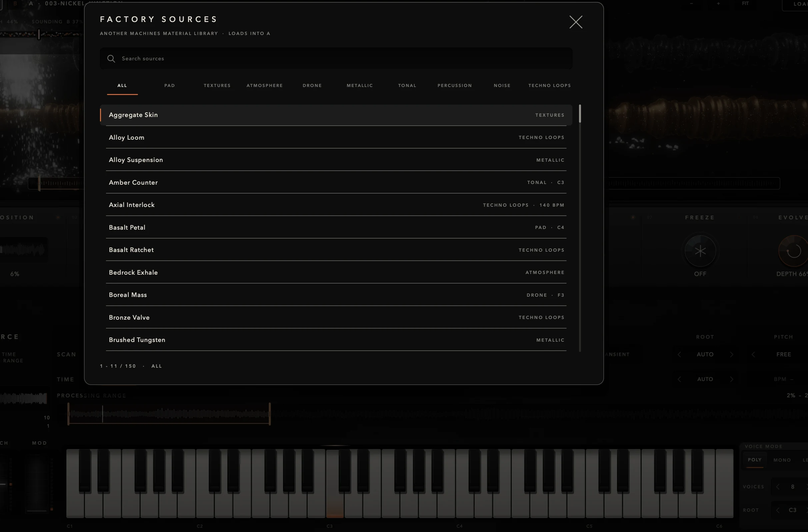This screenshot has width=808, height=532.
Task: Select POLY voice mode
Action: [755, 460]
